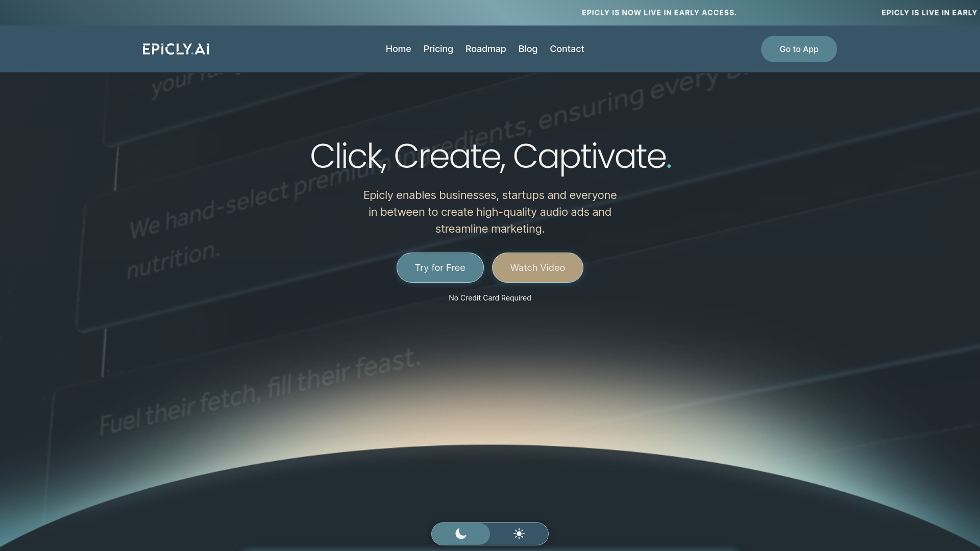The width and height of the screenshot is (980, 551).
Task: Open the Blog navigation menu item
Action: [528, 48]
